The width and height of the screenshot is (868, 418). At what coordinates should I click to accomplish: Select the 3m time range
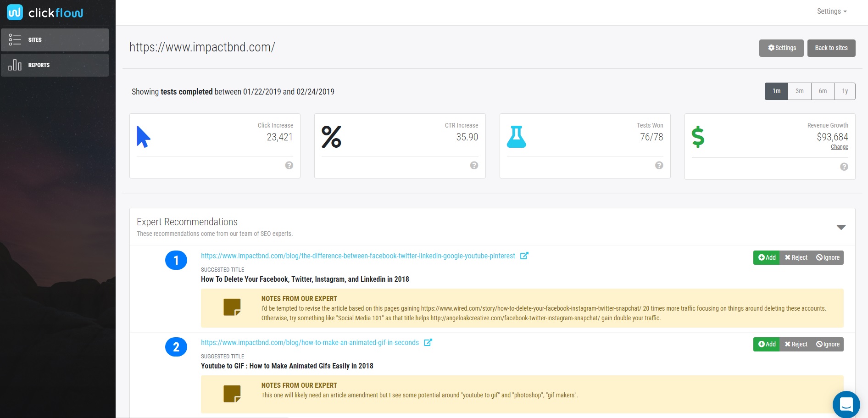coord(800,91)
